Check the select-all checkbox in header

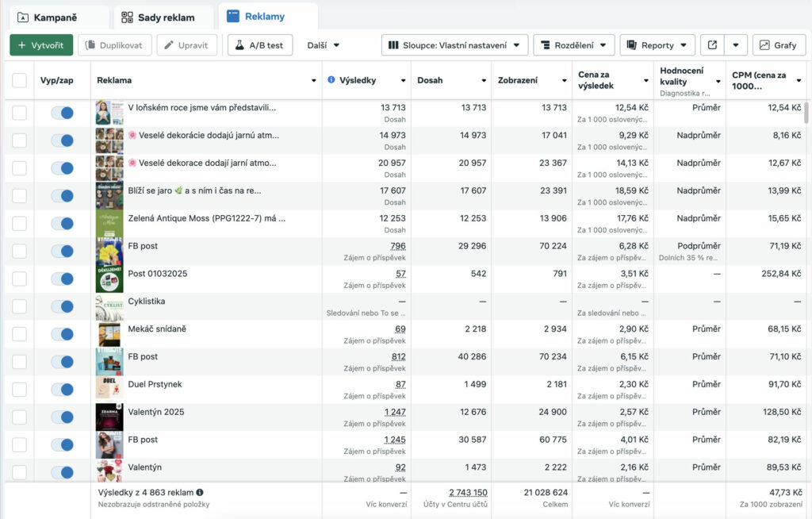pos(19,80)
